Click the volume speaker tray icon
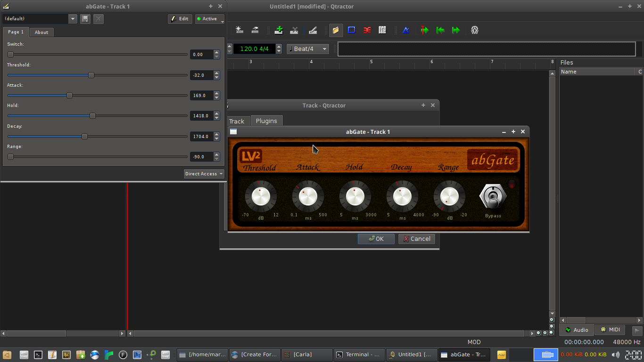The width and height of the screenshot is (644, 362). click(616, 355)
